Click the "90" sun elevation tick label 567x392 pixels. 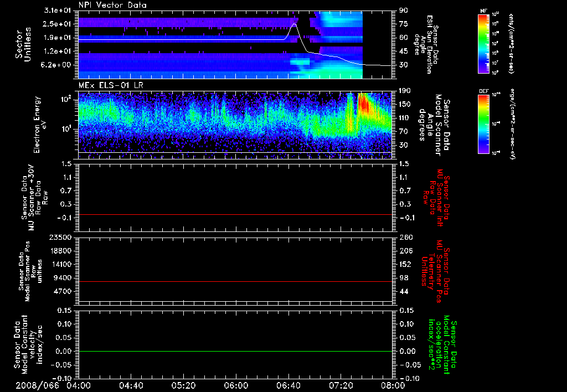pos(404,11)
